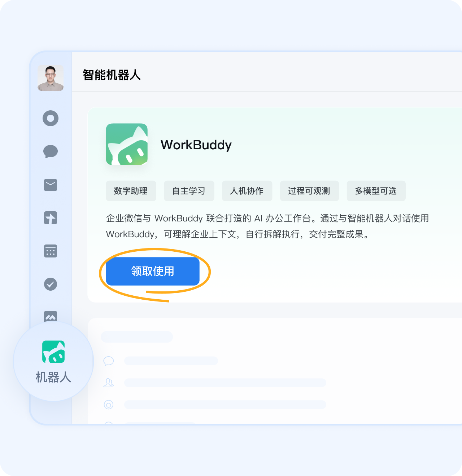Open the circle ring icon in sidebar

point(51,118)
